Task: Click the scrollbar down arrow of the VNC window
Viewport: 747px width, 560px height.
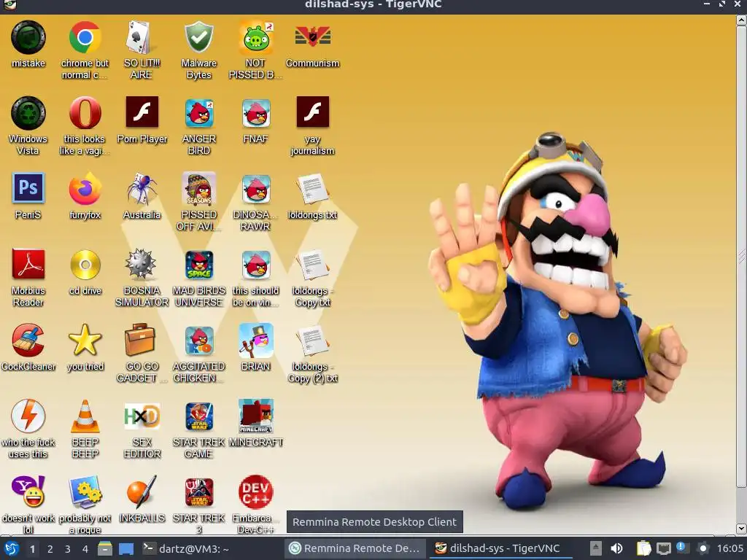Action: click(x=741, y=529)
